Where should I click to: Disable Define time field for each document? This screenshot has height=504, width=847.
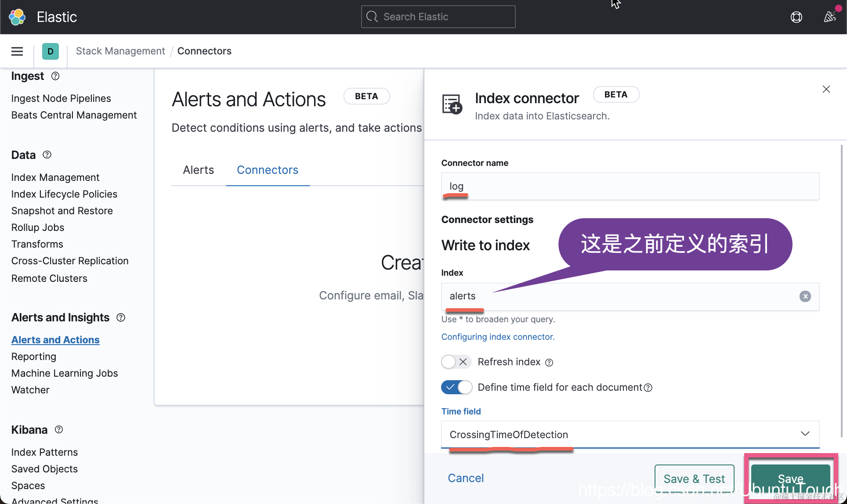456,387
